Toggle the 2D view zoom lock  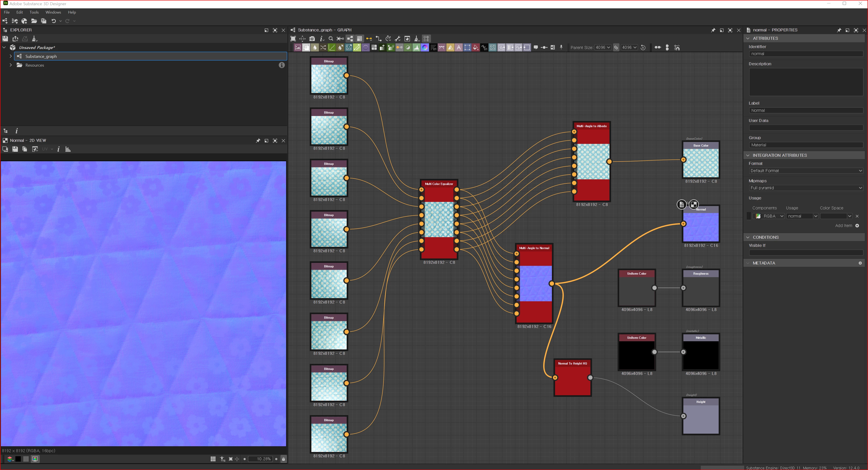tap(283, 459)
